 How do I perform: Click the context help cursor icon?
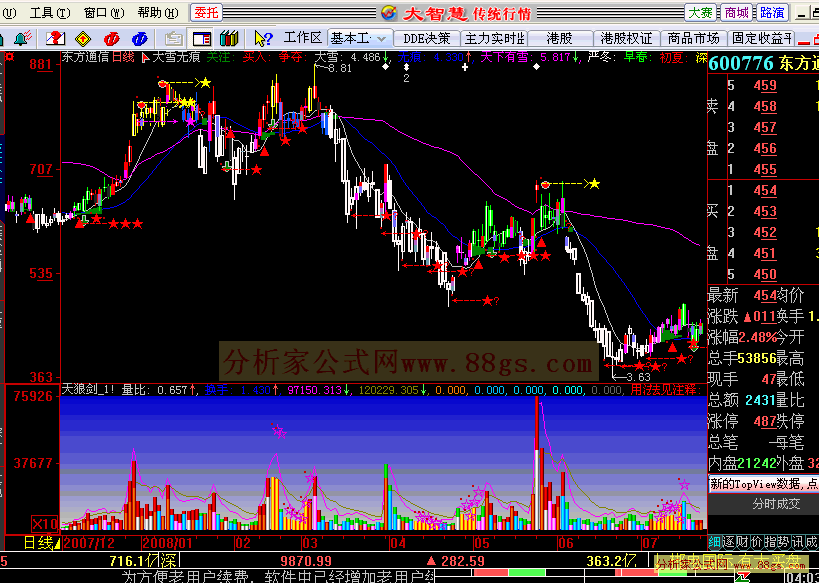263,38
